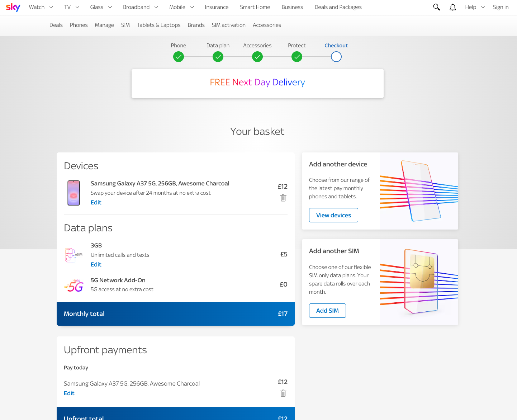
Task: Click the 'Add another device' heading
Action: [x=338, y=164]
